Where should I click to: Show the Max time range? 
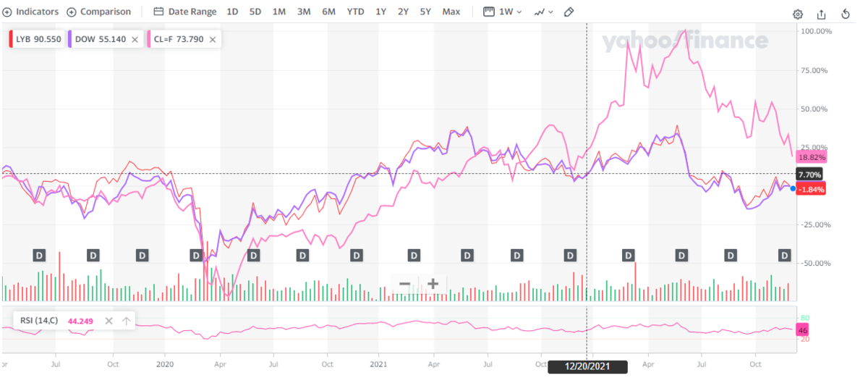coord(451,12)
